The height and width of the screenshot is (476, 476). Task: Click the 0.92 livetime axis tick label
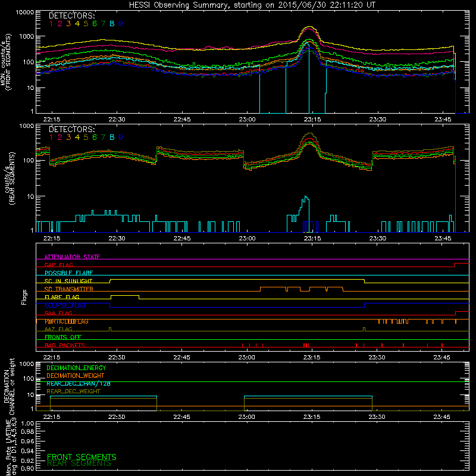(x=27, y=460)
